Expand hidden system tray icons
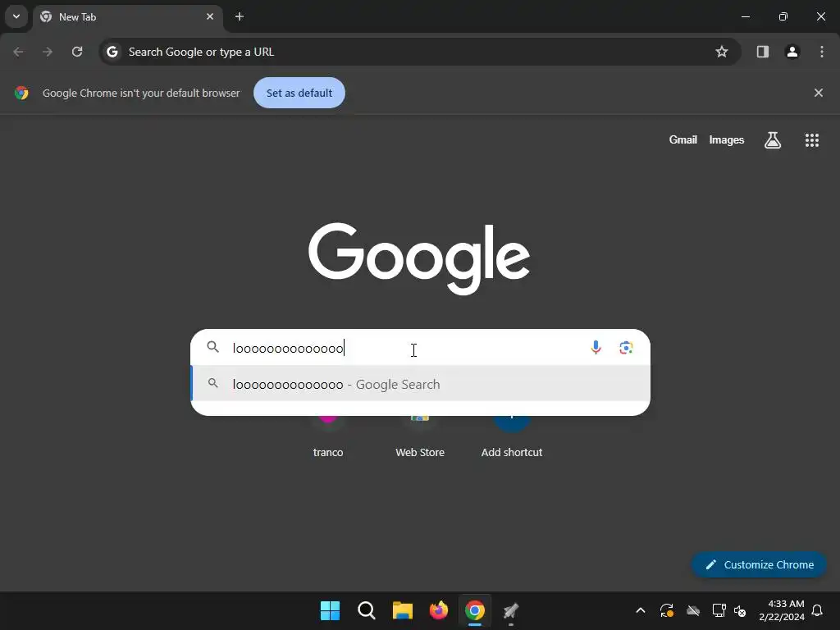The image size is (840, 630). tap(640, 610)
